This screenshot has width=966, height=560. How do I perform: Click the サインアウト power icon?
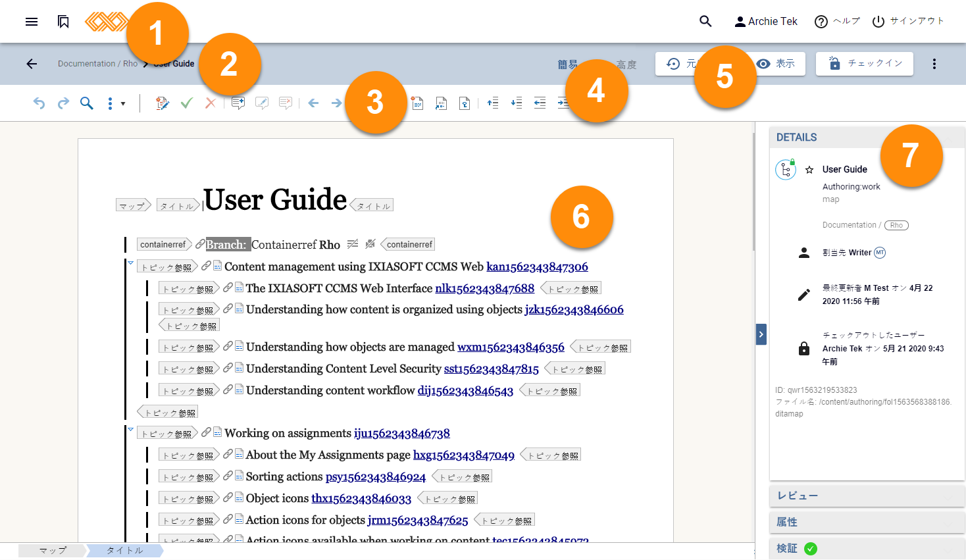point(878,22)
